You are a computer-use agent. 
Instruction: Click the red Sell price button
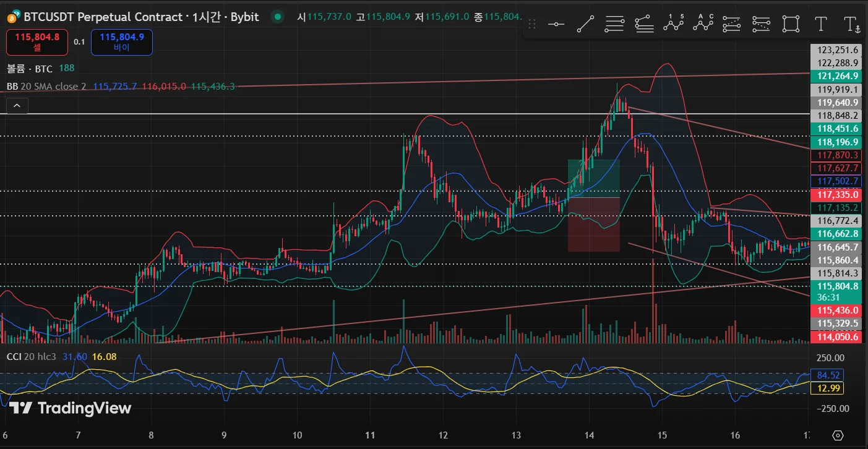[x=37, y=42]
